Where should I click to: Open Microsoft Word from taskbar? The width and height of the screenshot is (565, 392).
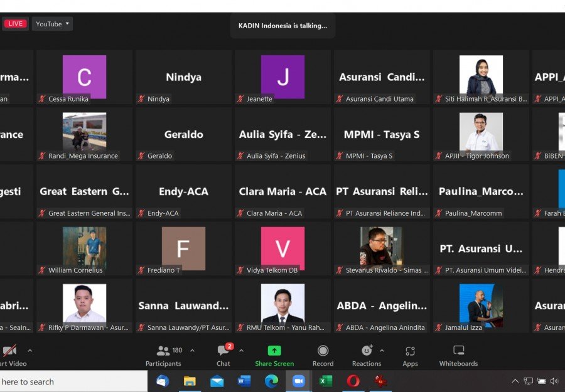point(244,381)
